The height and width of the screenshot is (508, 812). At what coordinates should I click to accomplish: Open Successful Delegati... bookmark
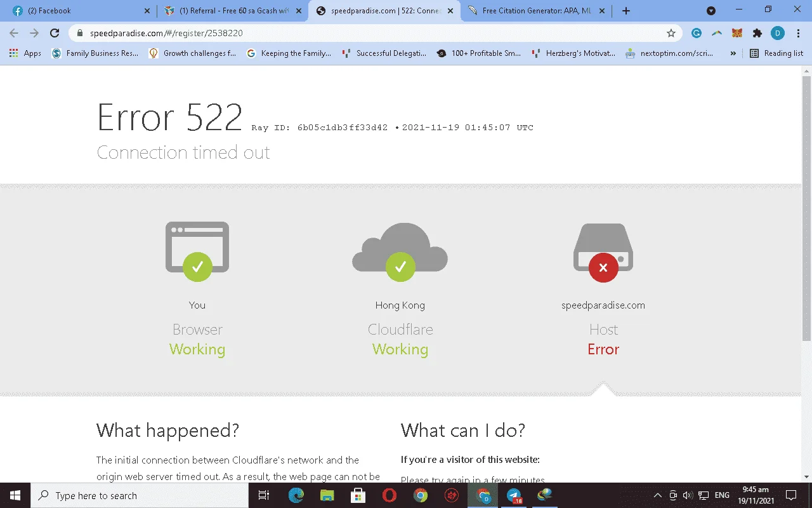(x=384, y=53)
